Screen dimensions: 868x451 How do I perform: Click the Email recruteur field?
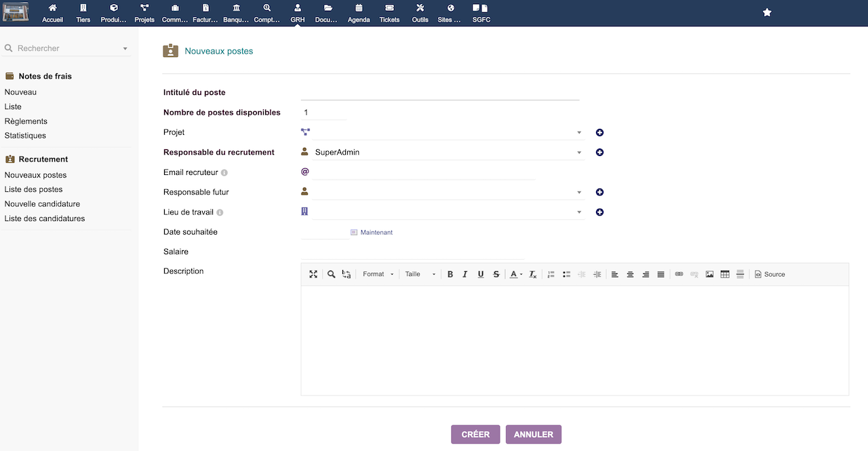pos(424,172)
